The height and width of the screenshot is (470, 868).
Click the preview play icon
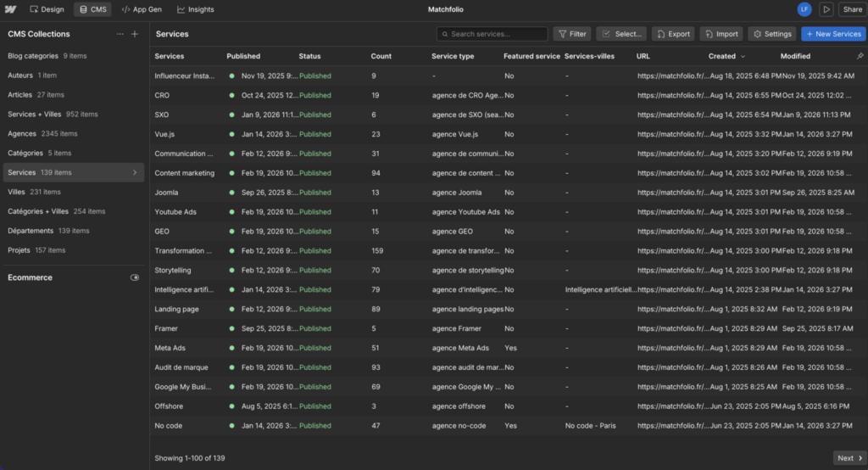pyautogui.click(x=826, y=9)
